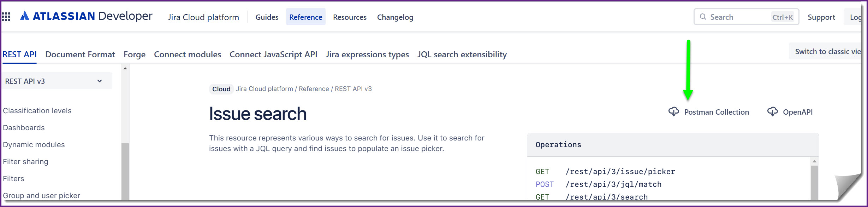This screenshot has height=207, width=868.
Task: Open the Filter sharing sidebar link
Action: 25,161
